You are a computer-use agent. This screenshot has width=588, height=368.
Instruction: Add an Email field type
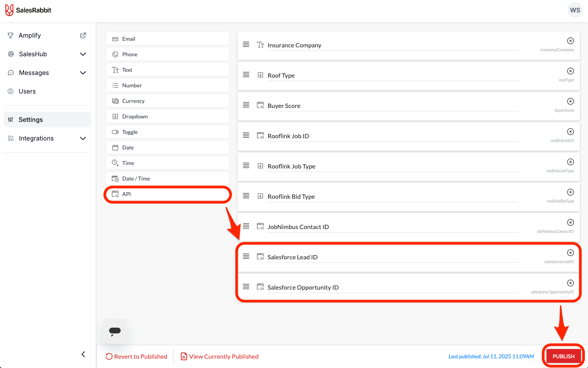pos(168,39)
